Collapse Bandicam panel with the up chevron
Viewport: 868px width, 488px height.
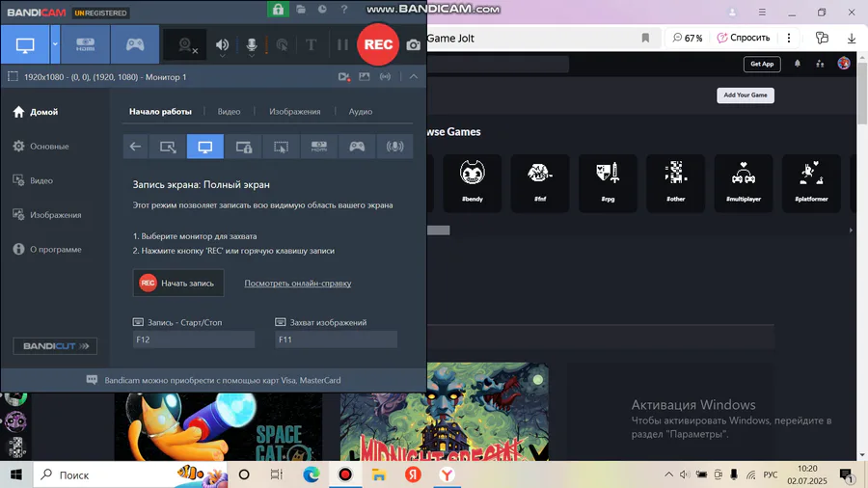tap(414, 77)
